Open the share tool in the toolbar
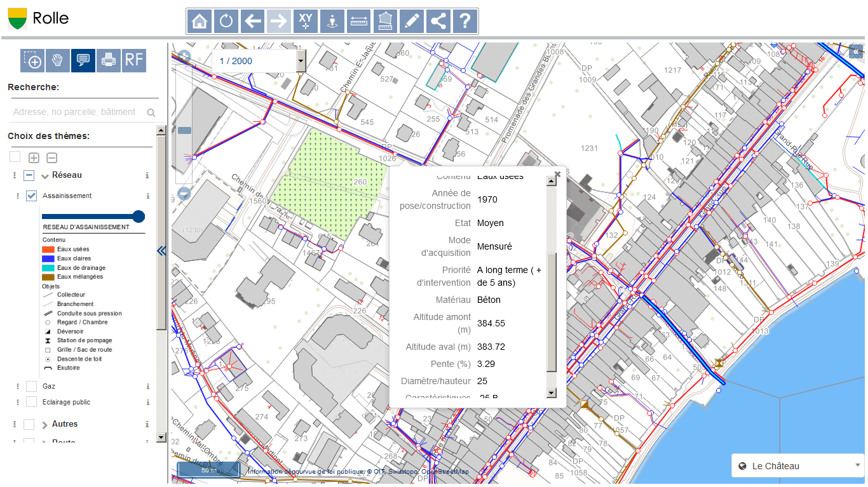The width and height of the screenshot is (868, 487). [x=438, y=21]
